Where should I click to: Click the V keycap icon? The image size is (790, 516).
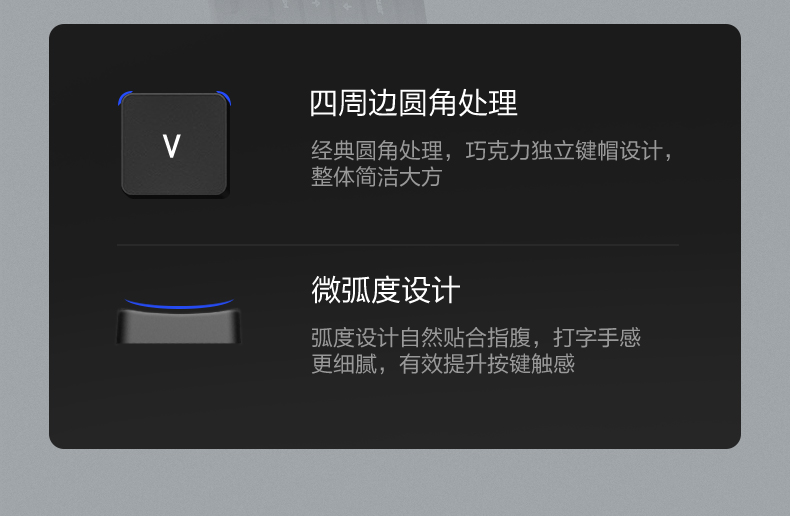coord(174,145)
